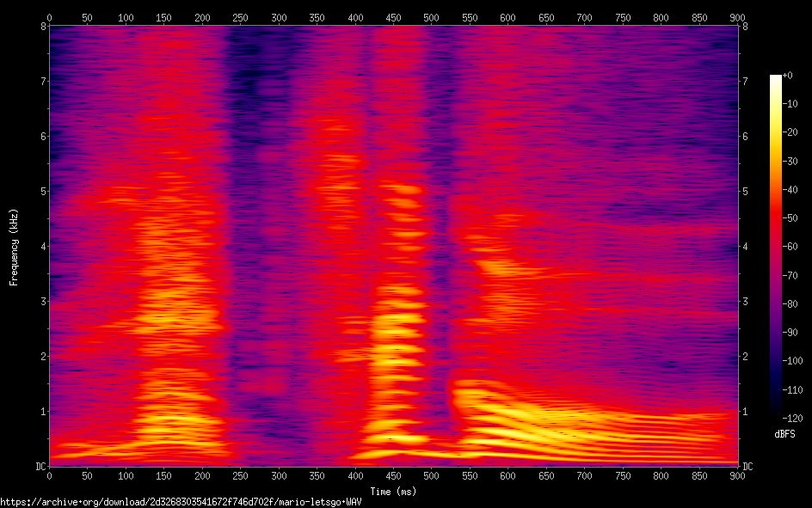Click the +0 label on color scale

pos(788,76)
